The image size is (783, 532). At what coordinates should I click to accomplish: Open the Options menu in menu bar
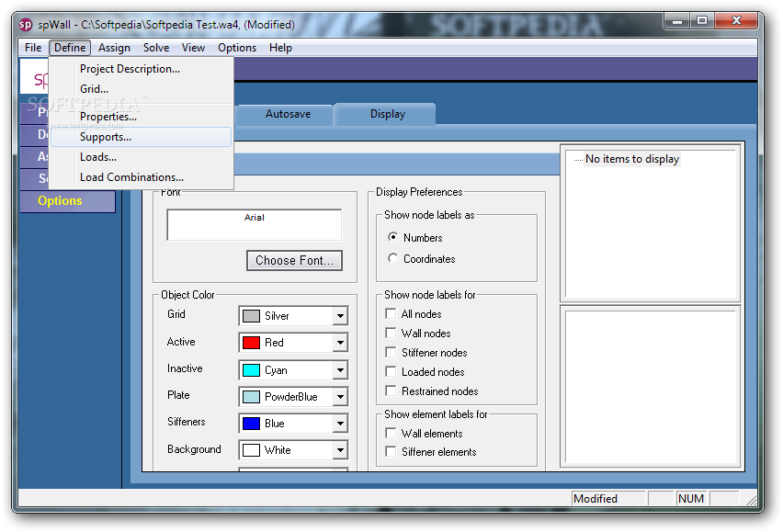click(237, 48)
